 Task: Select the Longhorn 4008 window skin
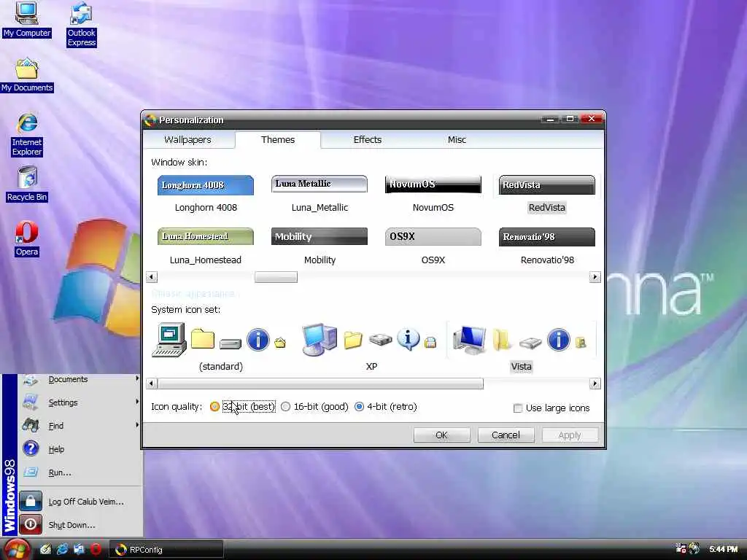205,194
